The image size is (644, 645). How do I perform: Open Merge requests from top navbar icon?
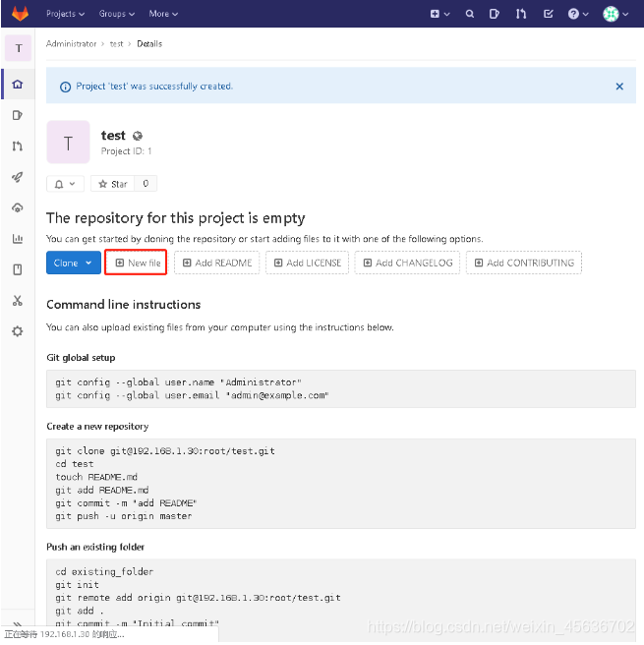pyautogui.click(x=521, y=14)
